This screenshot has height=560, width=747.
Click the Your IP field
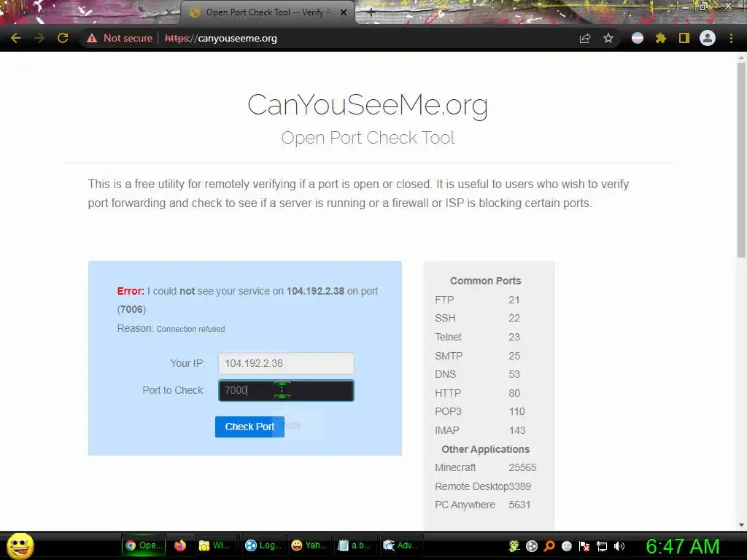(286, 363)
